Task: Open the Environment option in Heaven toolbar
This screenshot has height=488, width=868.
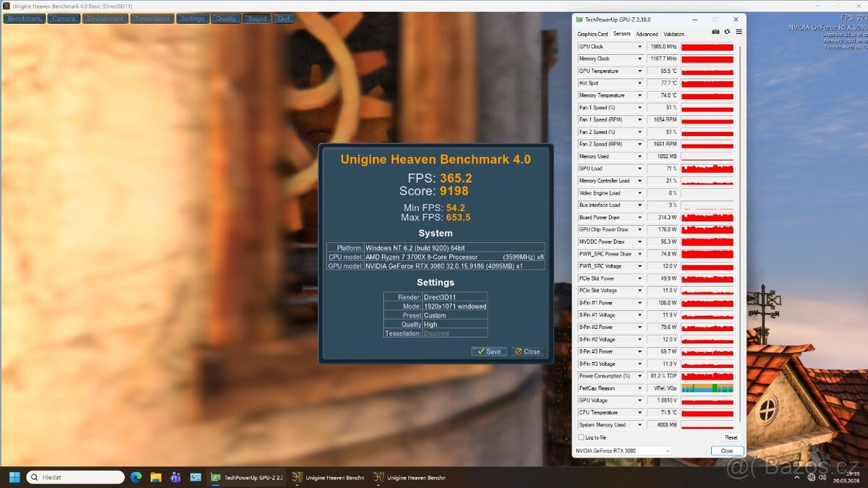Action: (x=105, y=18)
